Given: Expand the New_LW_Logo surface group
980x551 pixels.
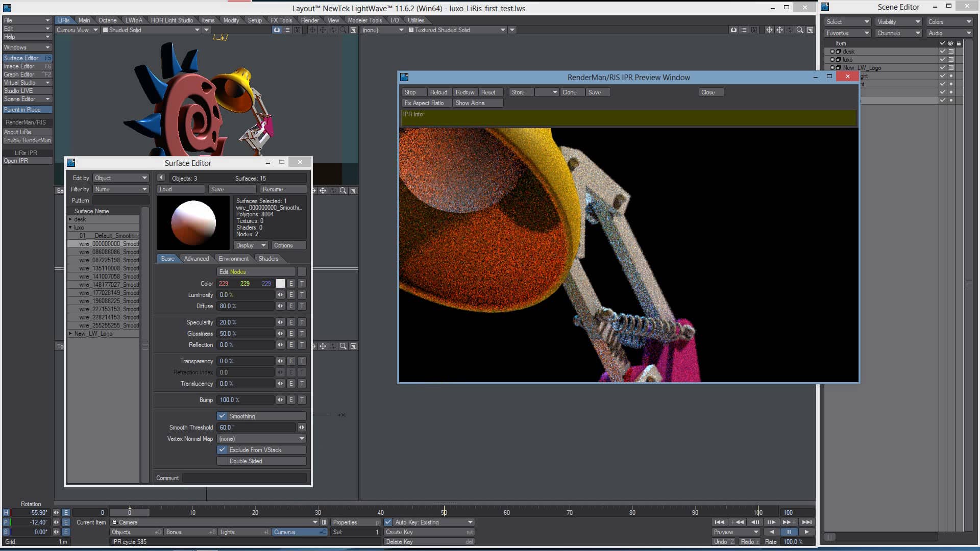Looking at the screenshot, I should pyautogui.click(x=70, y=333).
